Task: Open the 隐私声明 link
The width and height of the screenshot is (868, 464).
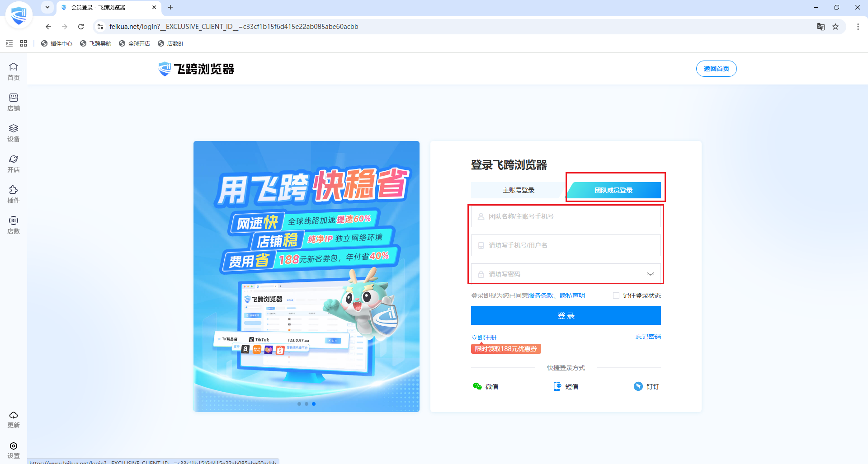Action: 572,295
